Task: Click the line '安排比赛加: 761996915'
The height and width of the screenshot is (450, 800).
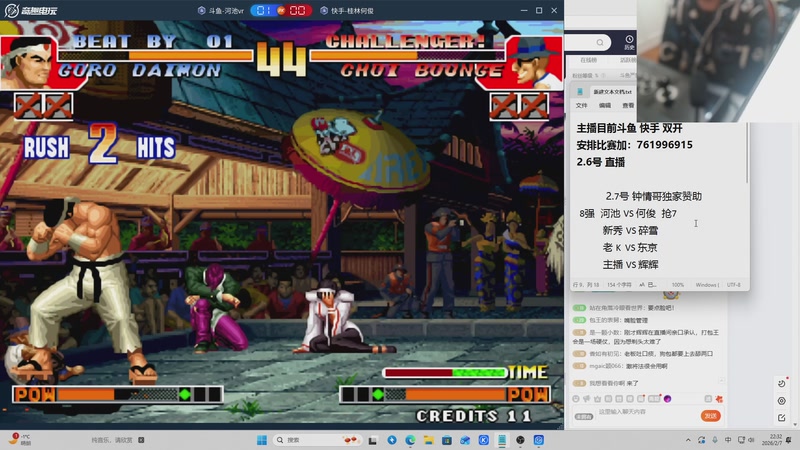Action: [x=634, y=145]
